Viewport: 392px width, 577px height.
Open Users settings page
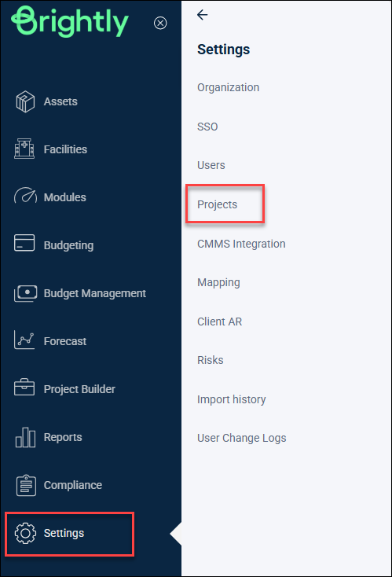(211, 165)
